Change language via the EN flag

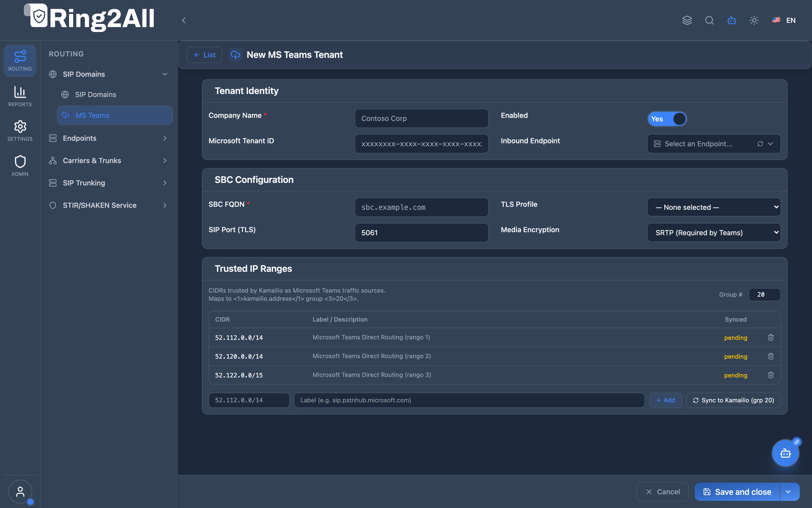pos(784,21)
